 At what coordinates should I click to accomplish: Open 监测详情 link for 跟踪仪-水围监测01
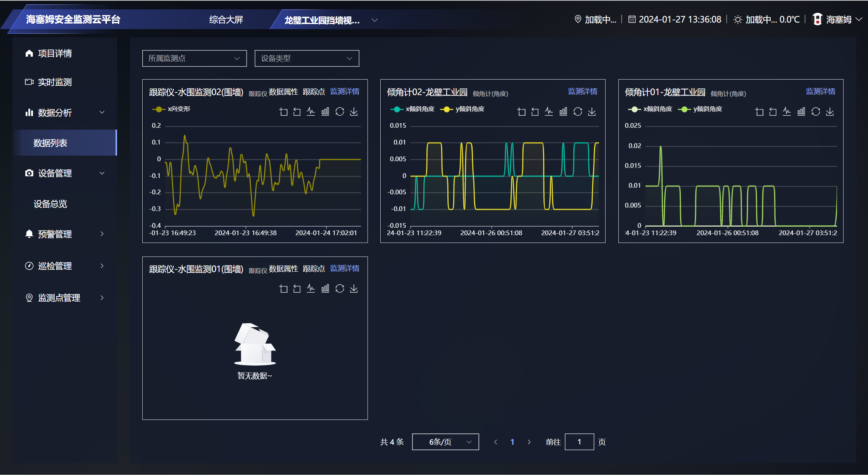[x=345, y=268]
